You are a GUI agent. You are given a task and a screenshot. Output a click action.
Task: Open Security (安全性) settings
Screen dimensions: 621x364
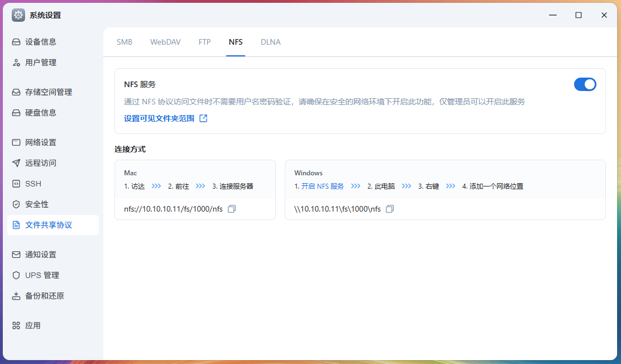coord(36,204)
